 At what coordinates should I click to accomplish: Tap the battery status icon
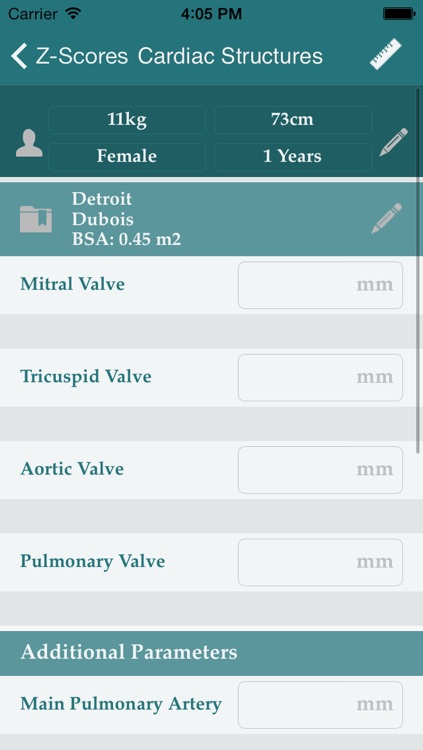pos(398,14)
